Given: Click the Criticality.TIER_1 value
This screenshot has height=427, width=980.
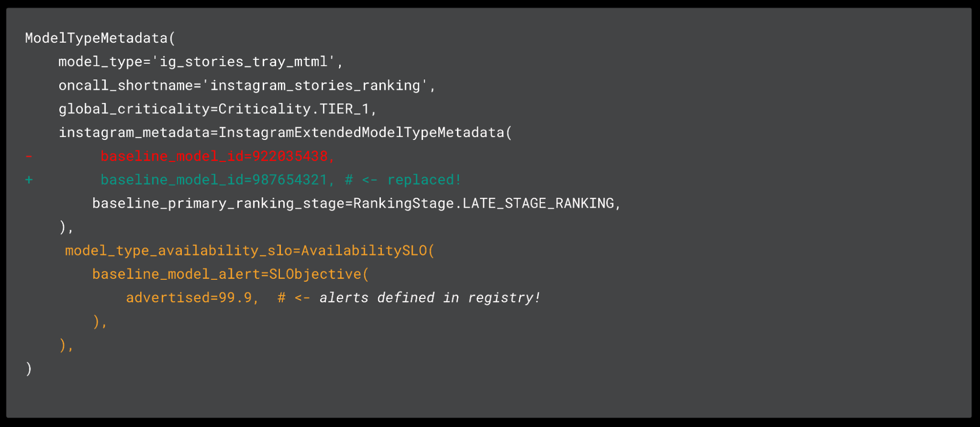Looking at the screenshot, I should [293, 109].
